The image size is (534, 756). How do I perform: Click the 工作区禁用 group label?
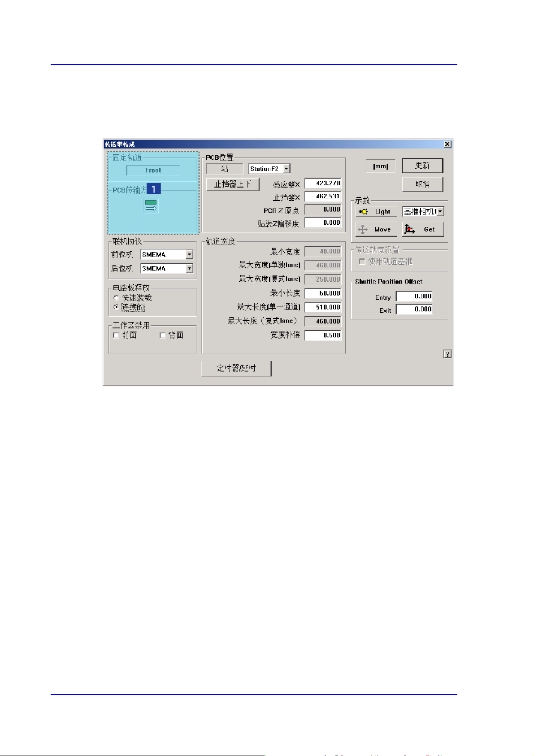pos(131,325)
